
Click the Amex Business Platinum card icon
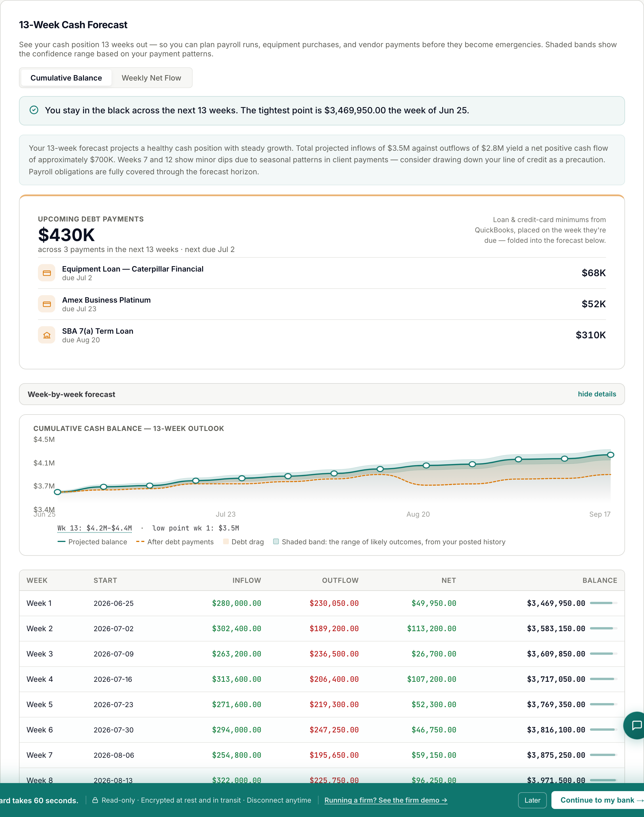coord(47,304)
